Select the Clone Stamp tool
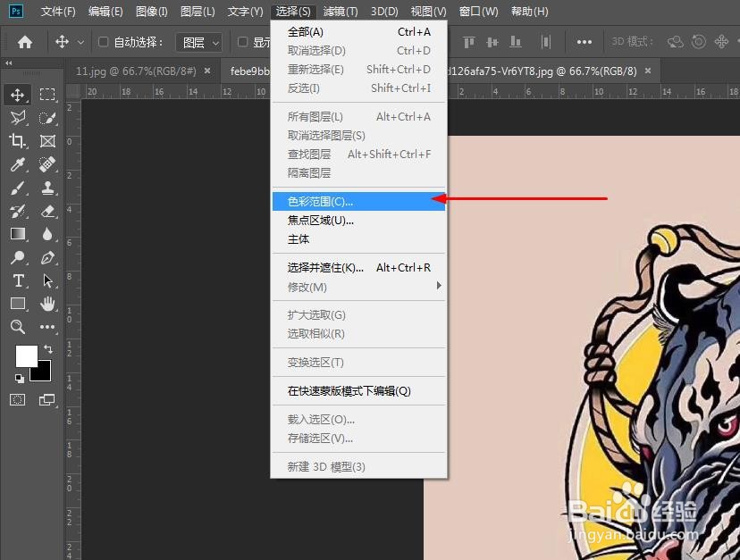This screenshot has width=740, height=560. [x=47, y=188]
